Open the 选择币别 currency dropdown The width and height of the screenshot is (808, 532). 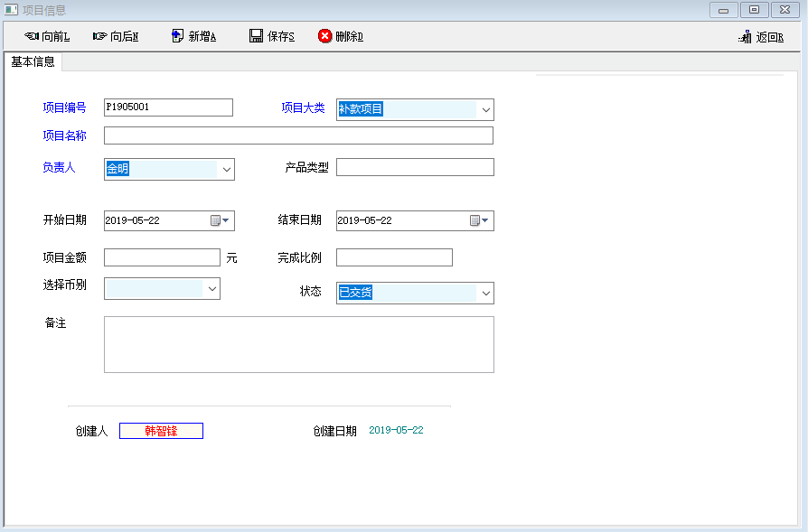pos(212,288)
